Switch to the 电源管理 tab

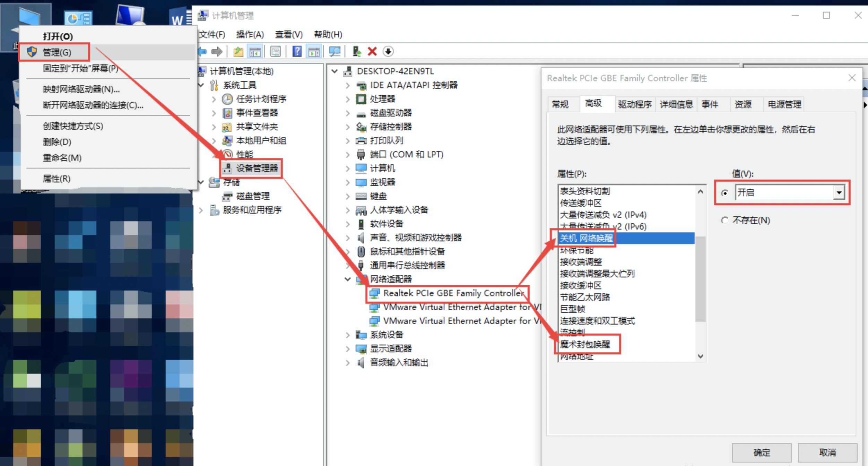pos(784,104)
